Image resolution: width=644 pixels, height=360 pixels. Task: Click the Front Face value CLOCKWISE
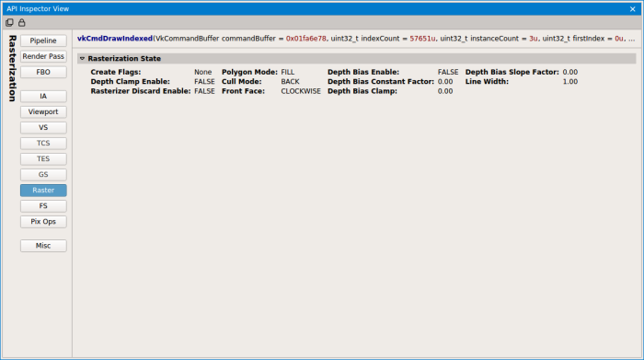(x=301, y=91)
